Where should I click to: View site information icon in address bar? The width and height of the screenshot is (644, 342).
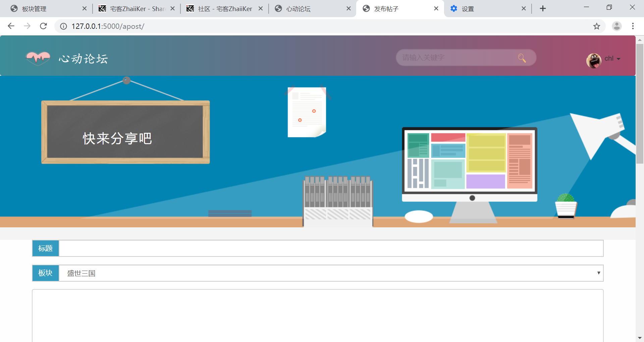tap(63, 26)
